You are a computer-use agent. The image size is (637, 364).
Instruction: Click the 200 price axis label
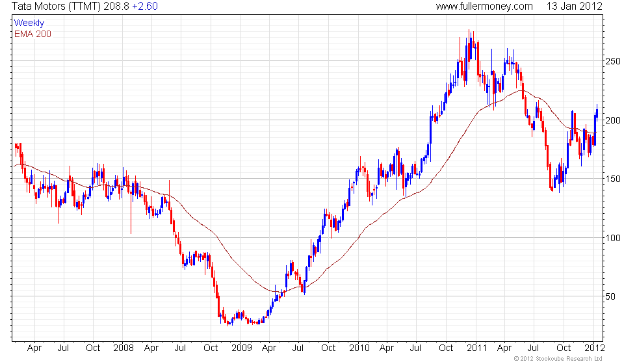tap(613, 120)
